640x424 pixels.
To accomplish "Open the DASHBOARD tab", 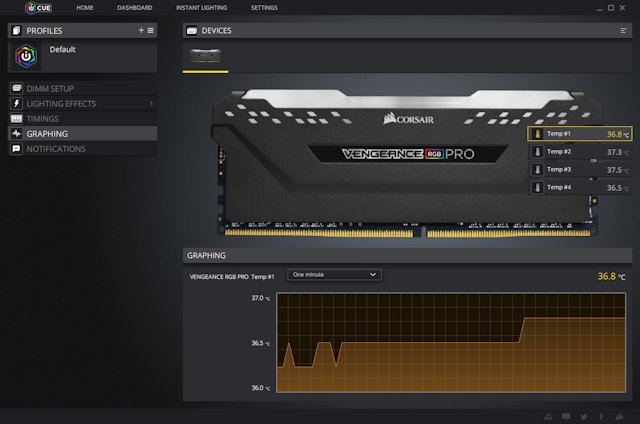I will [x=134, y=8].
